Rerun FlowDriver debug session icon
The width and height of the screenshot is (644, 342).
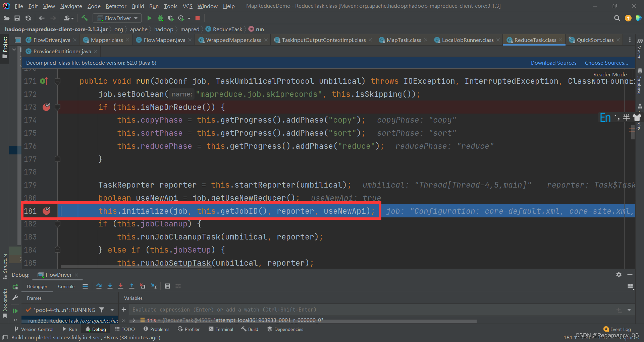(15, 287)
